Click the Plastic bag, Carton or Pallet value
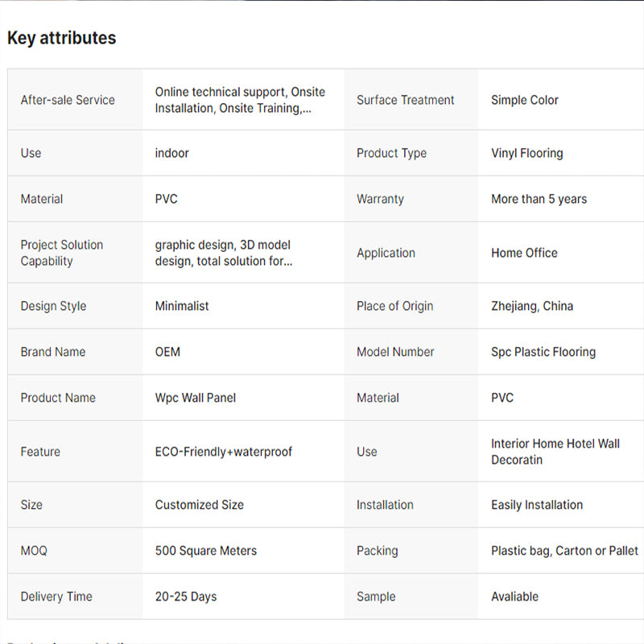This screenshot has height=644, width=644. point(564,551)
